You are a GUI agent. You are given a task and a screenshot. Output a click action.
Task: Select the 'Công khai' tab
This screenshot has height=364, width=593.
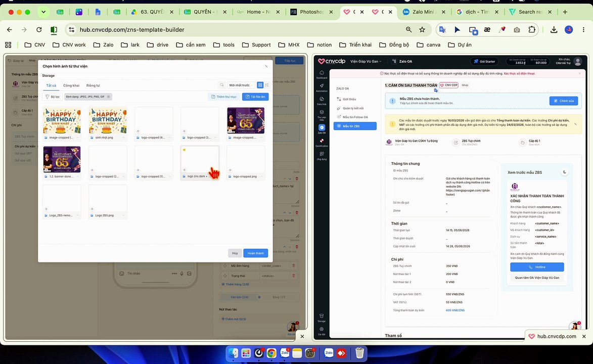[71, 85]
